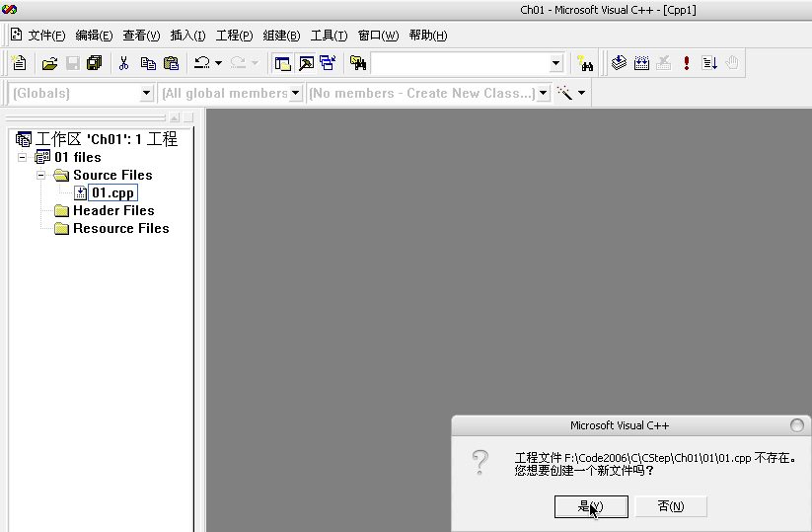
Task: Open the 文件(F) menu
Action: 46,36
